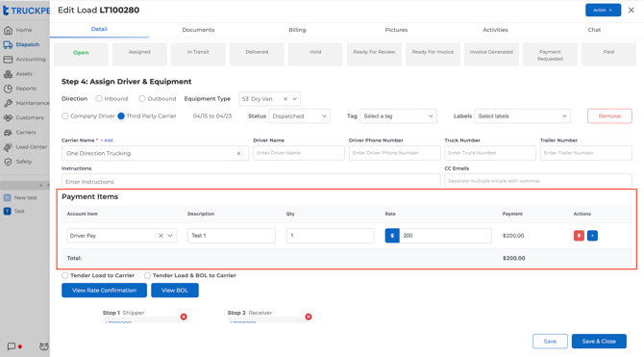Open the Reports pie chart icon
644x357 pixels.
(x=8, y=89)
